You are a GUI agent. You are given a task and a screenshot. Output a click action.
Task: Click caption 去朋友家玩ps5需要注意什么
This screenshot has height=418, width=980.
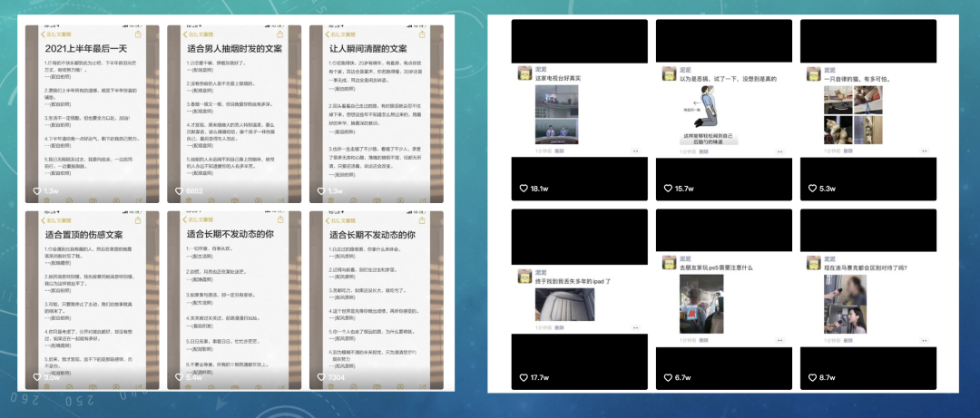pyautogui.click(x=716, y=267)
